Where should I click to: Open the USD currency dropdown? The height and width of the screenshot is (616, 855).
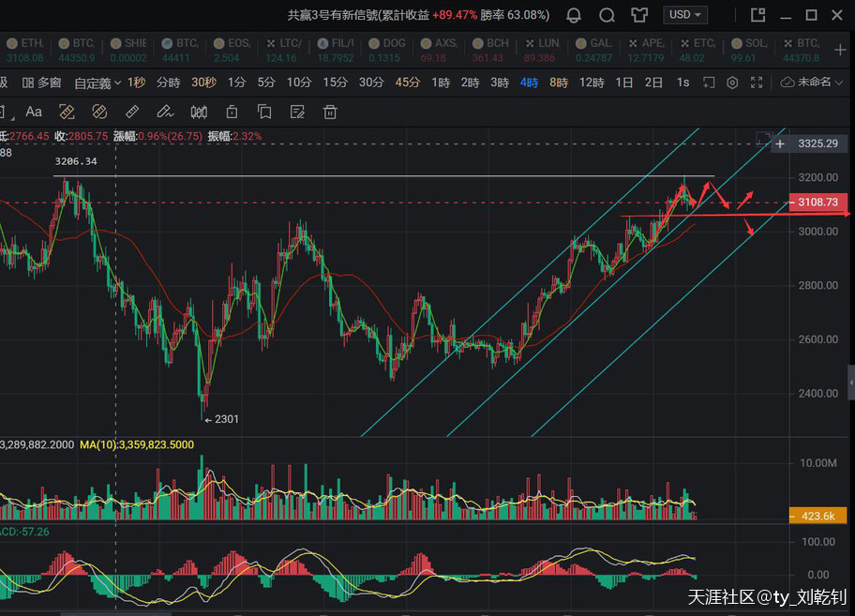pos(685,15)
